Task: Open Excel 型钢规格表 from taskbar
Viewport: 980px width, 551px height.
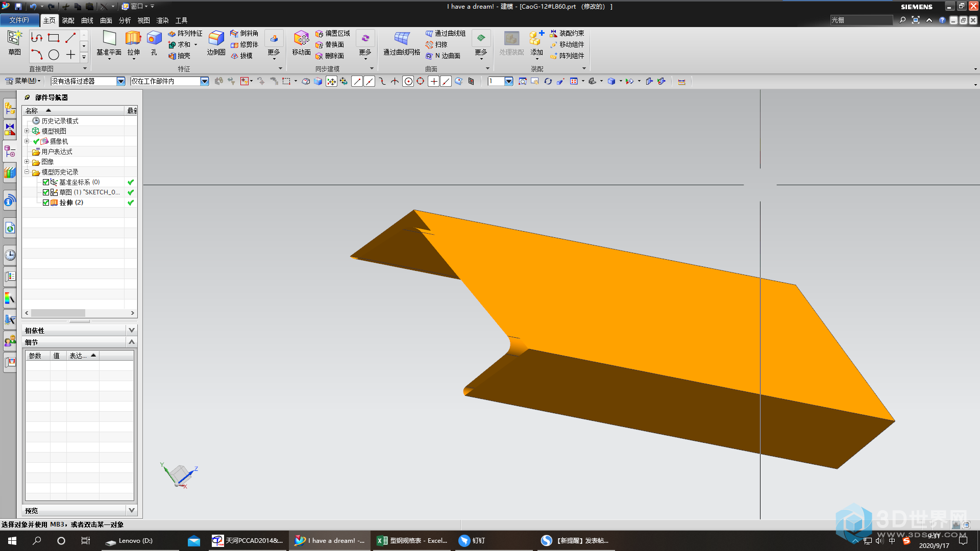Action: click(412, 541)
